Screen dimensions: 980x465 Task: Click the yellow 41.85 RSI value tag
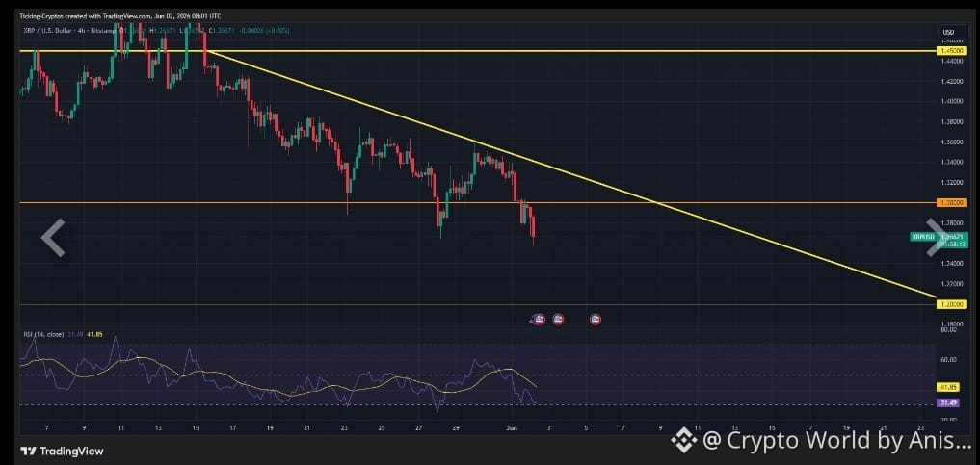pos(950,387)
